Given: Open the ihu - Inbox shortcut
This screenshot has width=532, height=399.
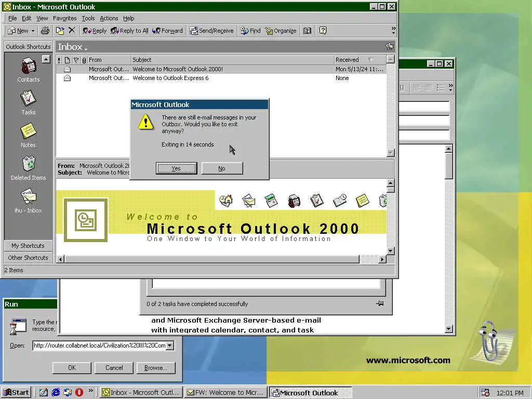Looking at the screenshot, I should tap(28, 201).
